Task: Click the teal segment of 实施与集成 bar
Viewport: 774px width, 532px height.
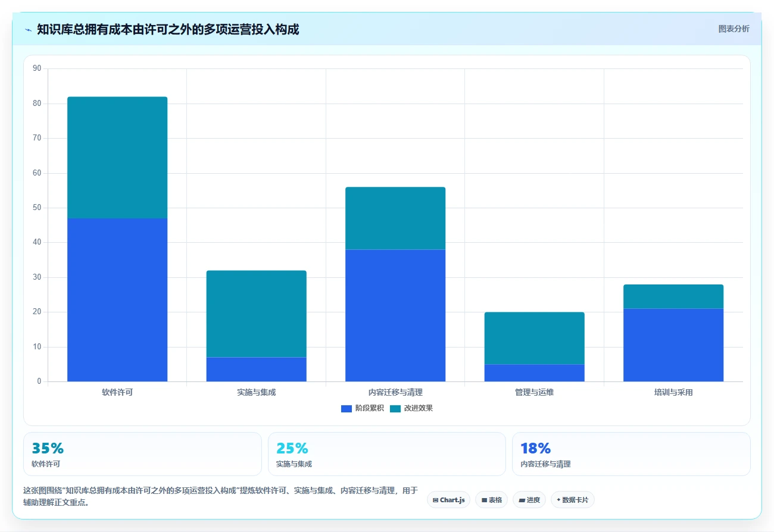Action: pyautogui.click(x=257, y=314)
